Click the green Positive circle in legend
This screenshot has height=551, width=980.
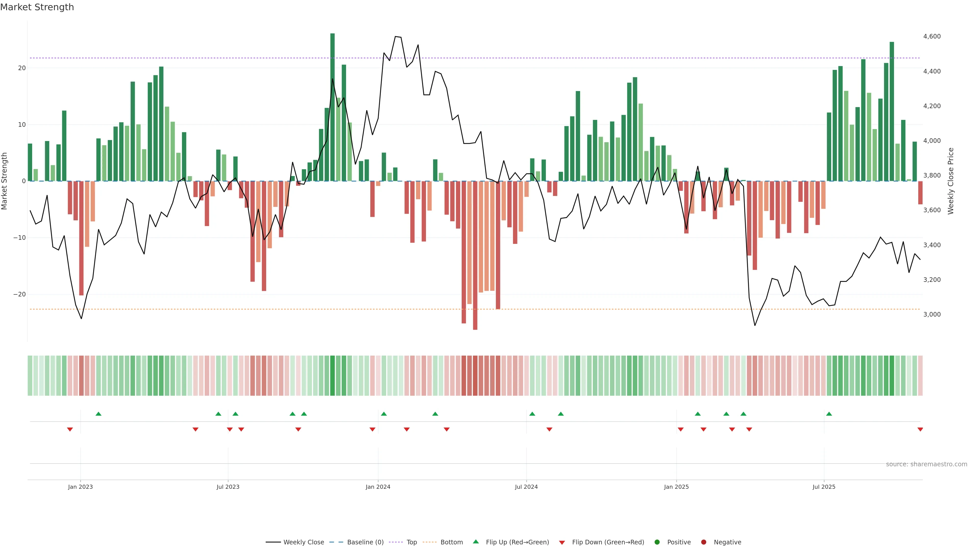click(657, 542)
